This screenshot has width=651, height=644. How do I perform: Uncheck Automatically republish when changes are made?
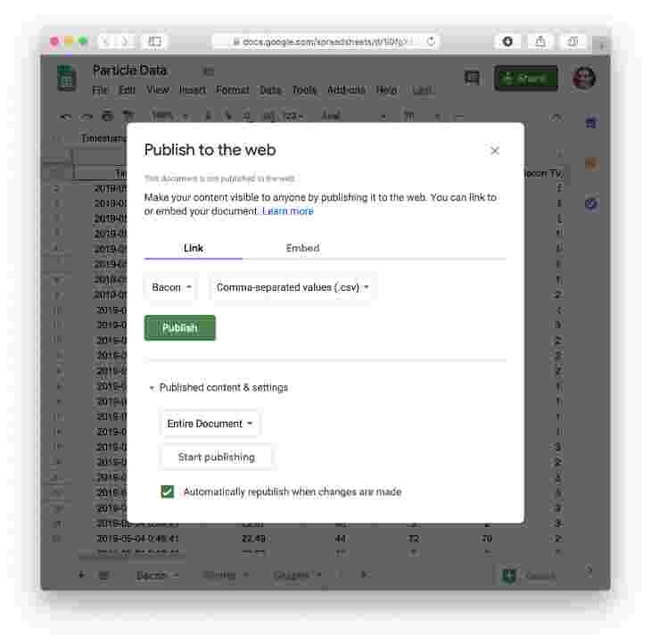pyautogui.click(x=168, y=491)
